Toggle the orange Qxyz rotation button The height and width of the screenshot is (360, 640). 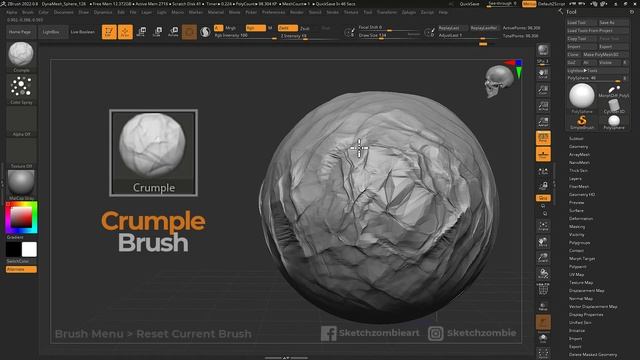click(543, 198)
